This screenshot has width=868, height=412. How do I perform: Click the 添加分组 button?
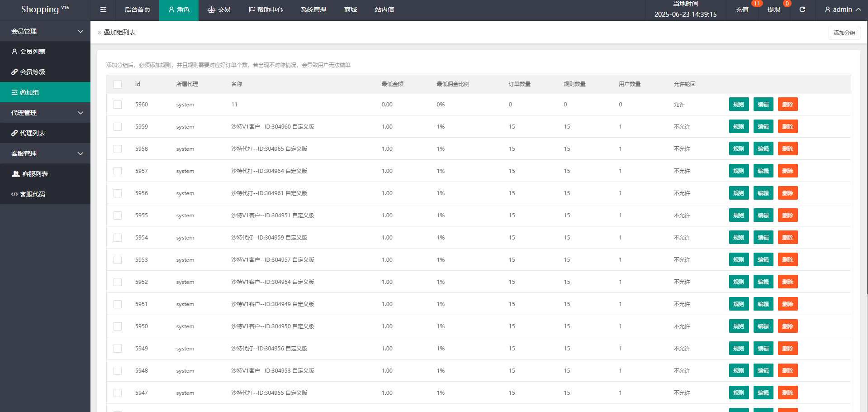(x=844, y=33)
